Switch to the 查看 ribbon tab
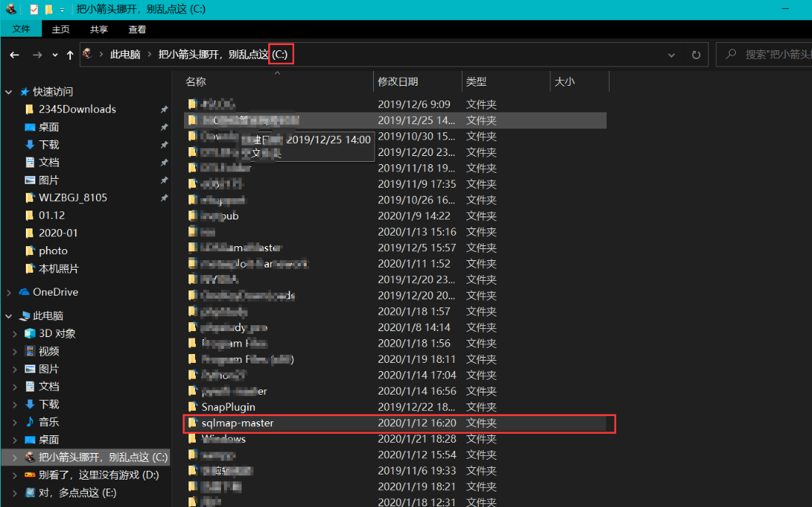Viewport: 812px width, 507px height. [137, 30]
